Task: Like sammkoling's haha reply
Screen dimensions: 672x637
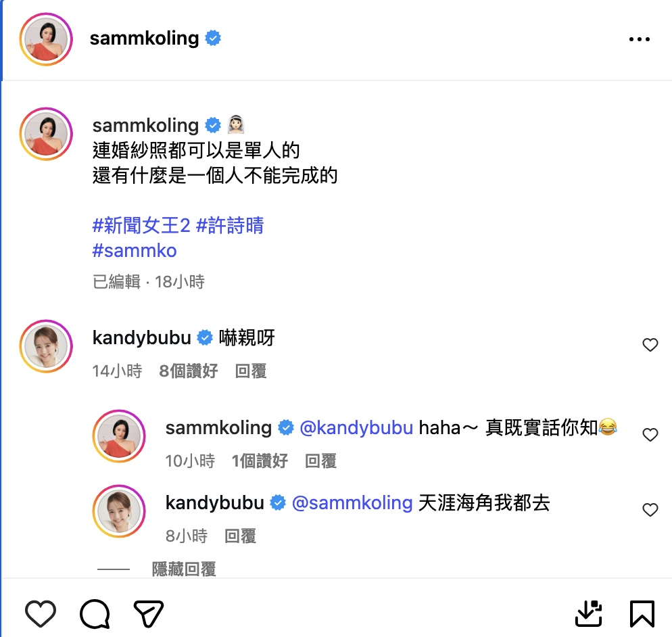Action: point(650,435)
